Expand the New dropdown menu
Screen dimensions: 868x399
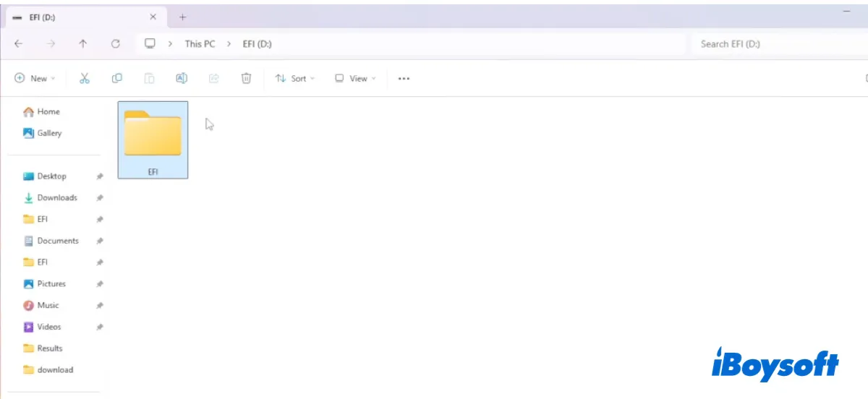[x=35, y=78]
